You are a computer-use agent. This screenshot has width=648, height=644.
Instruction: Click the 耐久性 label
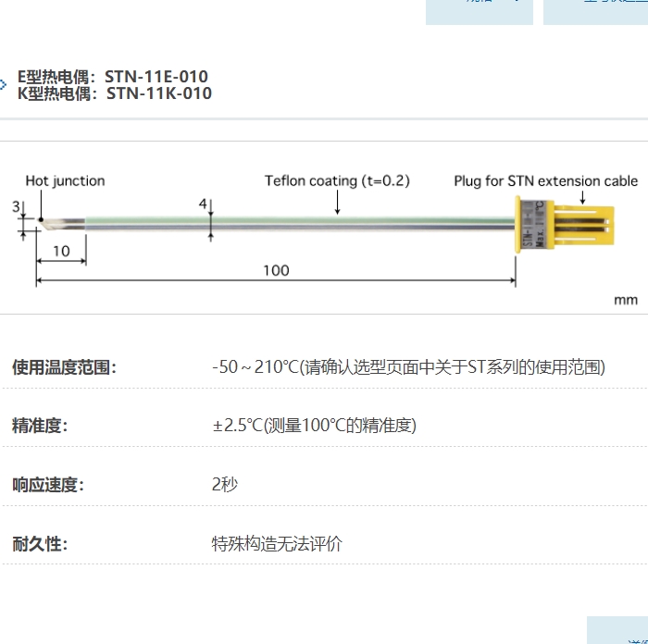40,544
